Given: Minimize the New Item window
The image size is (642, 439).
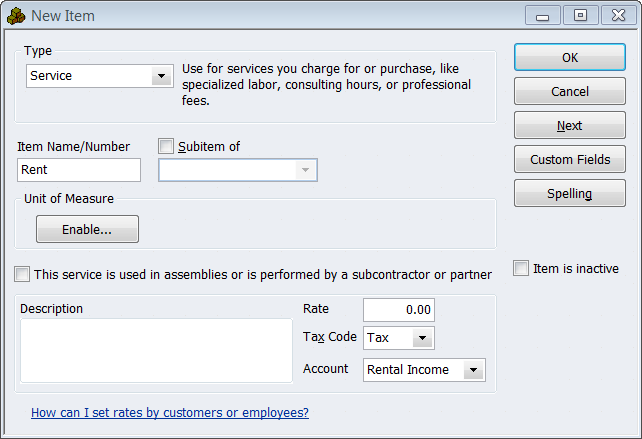Looking at the screenshot, I should tap(543, 15).
